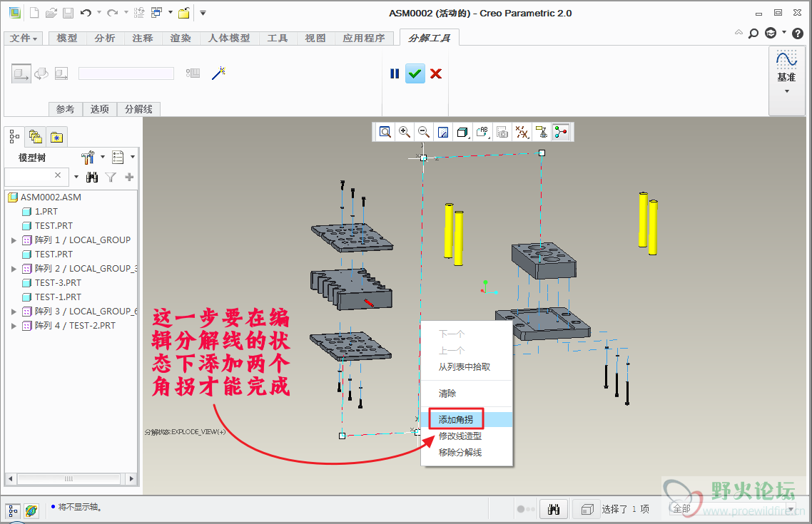Open the Display style icon
The image size is (812, 524).
click(x=462, y=133)
